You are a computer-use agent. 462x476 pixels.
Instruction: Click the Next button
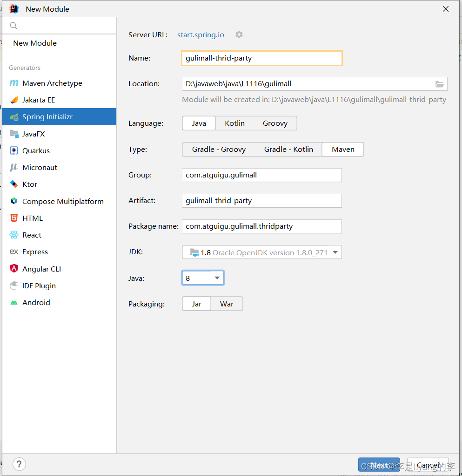coord(379,464)
